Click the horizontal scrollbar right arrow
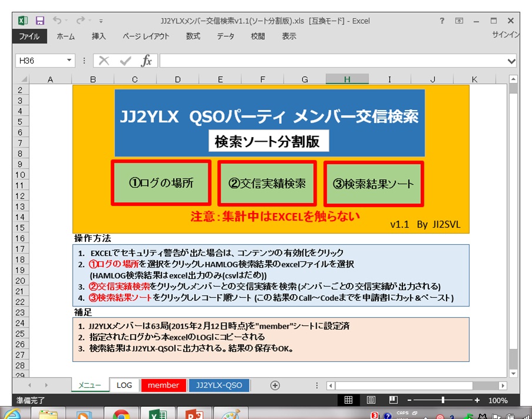532x419 pixels. click(503, 385)
